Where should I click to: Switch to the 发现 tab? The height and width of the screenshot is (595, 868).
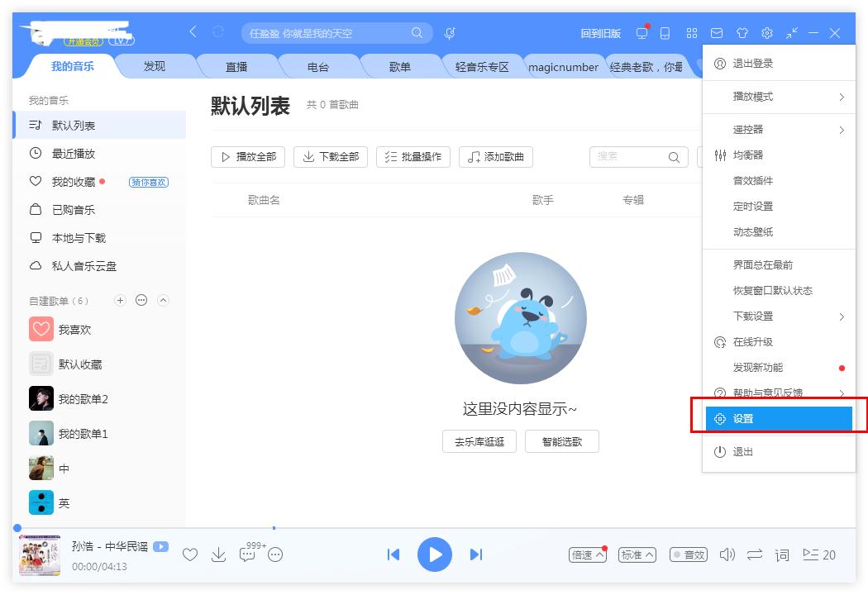(x=154, y=66)
